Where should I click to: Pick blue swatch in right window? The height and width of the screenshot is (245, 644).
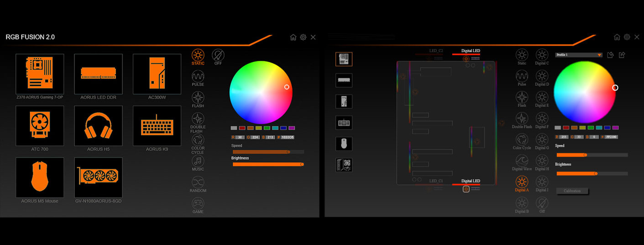tap(607, 128)
